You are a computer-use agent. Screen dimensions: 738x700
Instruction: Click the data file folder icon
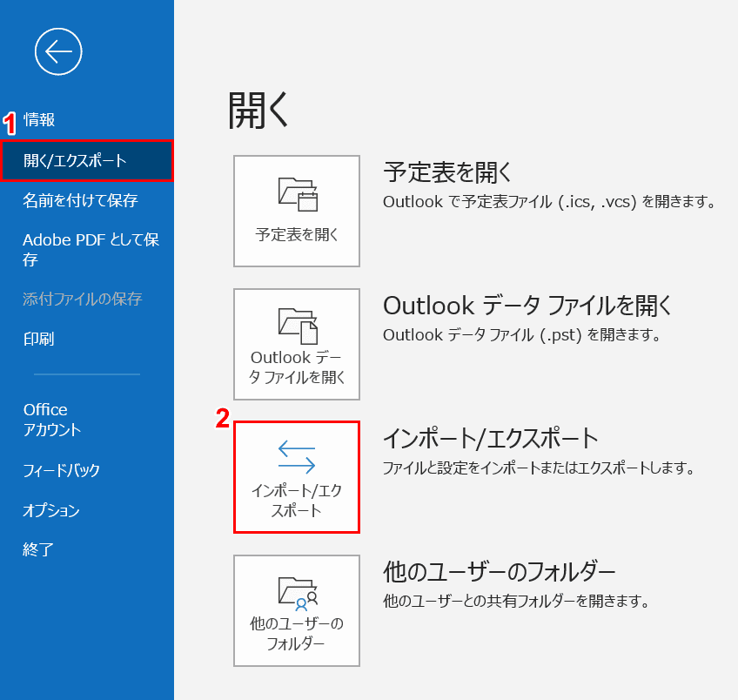point(298,326)
